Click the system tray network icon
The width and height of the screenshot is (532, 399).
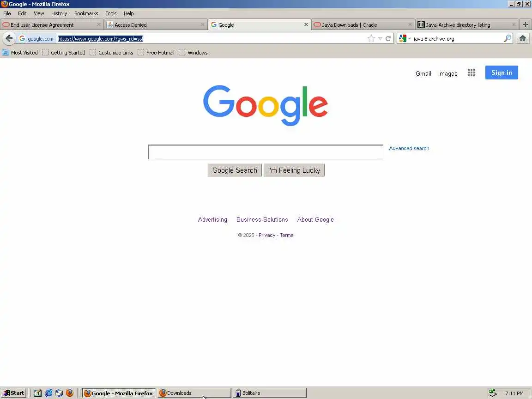coord(493,393)
